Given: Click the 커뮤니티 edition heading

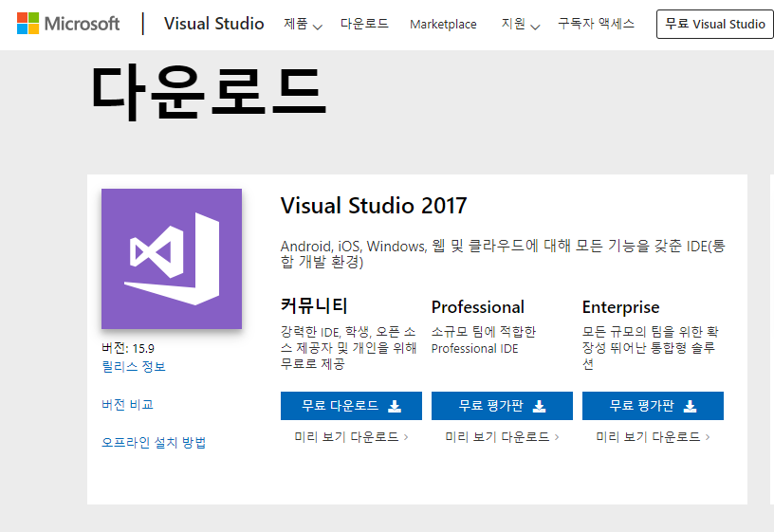Looking at the screenshot, I should pos(314,305).
